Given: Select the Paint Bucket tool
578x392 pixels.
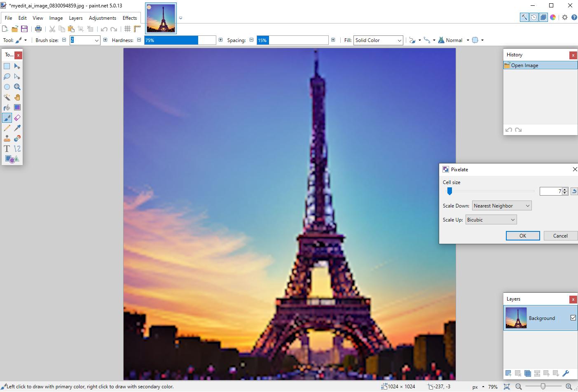Looking at the screenshot, I should [x=7, y=107].
